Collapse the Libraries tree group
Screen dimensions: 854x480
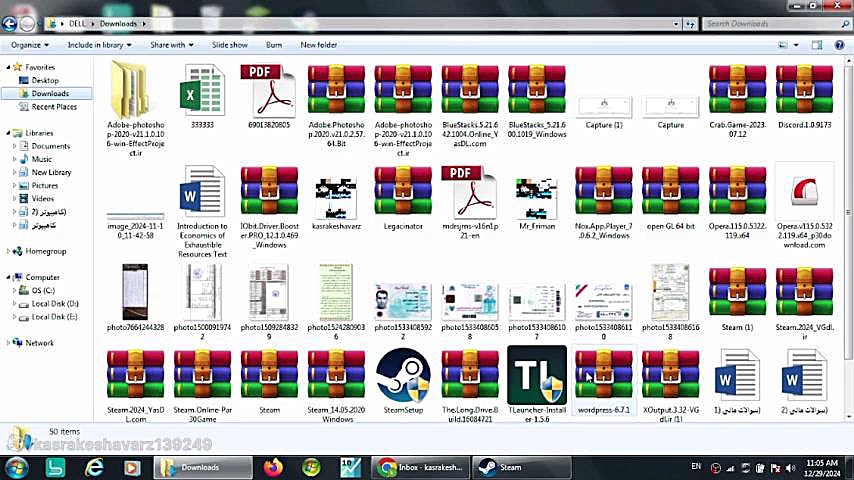(x=8, y=132)
